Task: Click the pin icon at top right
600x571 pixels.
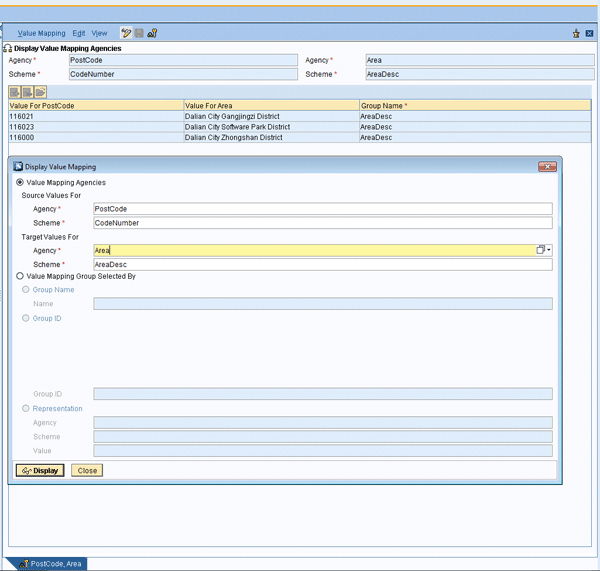Action: click(576, 33)
